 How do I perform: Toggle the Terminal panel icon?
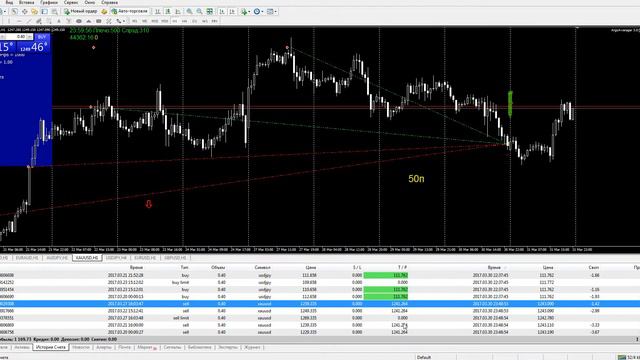tap(44, 11)
